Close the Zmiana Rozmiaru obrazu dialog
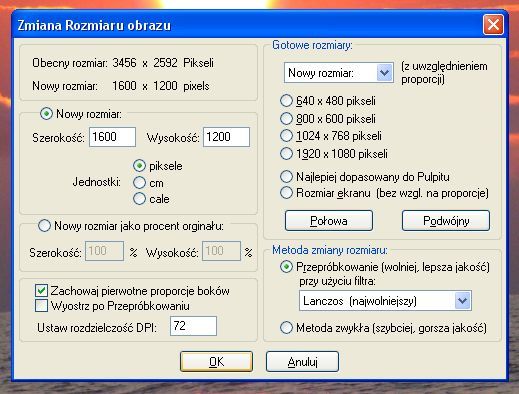The image size is (519, 394). (x=493, y=25)
